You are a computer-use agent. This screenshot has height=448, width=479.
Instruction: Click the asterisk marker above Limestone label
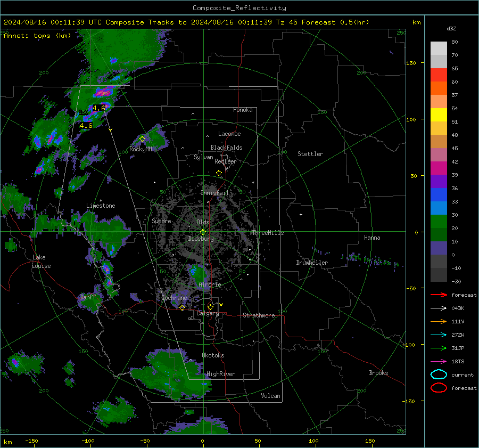101,201
